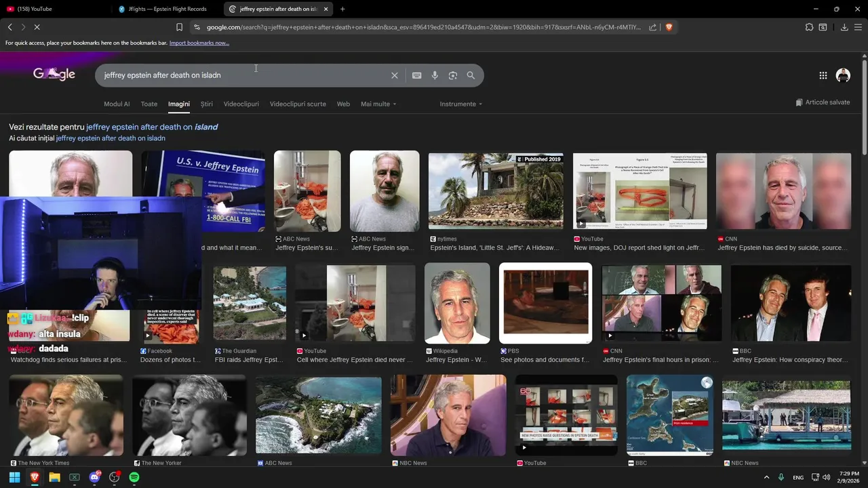The height and width of the screenshot is (488, 868).
Task: Follow the corrected 'island' search suggestion
Action: coord(152,127)
